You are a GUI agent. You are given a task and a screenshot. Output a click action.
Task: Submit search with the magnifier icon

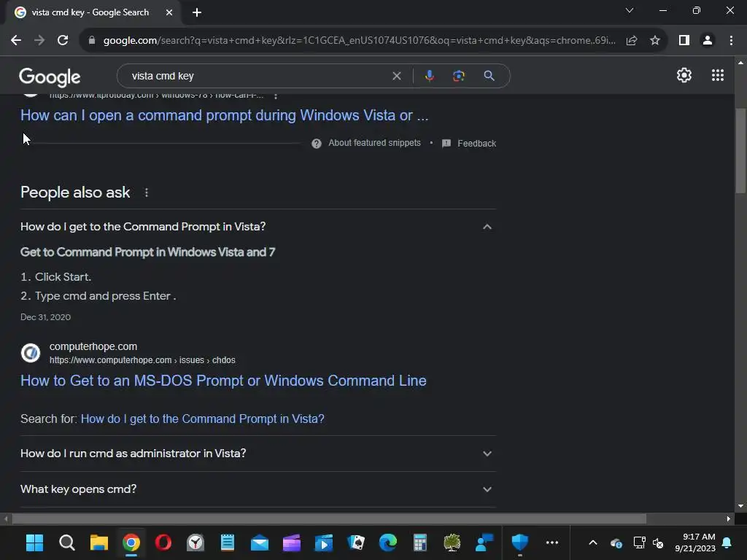489,76
